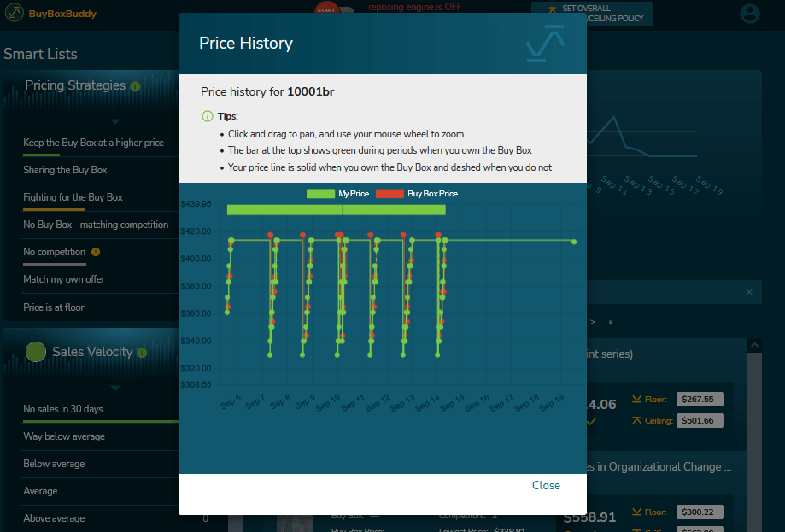Click the $308.55 y-axis label
The height and width of the screenshot is (532, 785).
196,385
